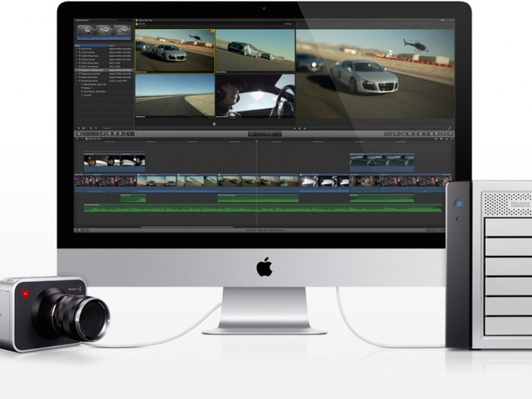This screenshot has height=399, width=532.
Task: Click the timeline playhead marker
Action: (257, 141)
